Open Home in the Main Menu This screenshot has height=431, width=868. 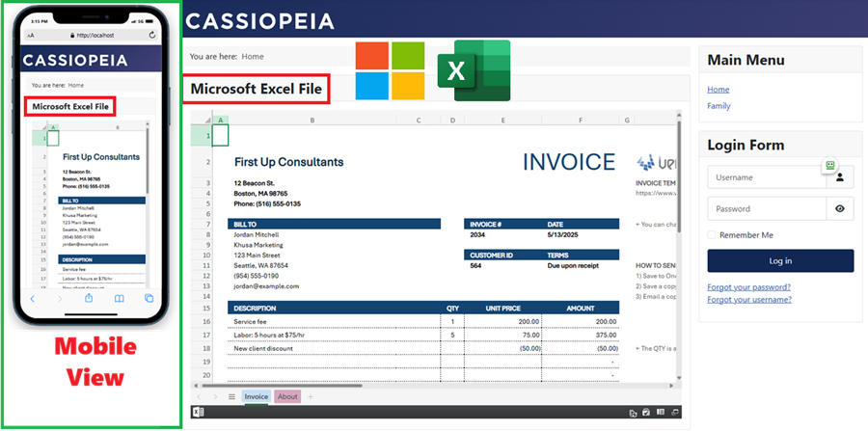719,90
